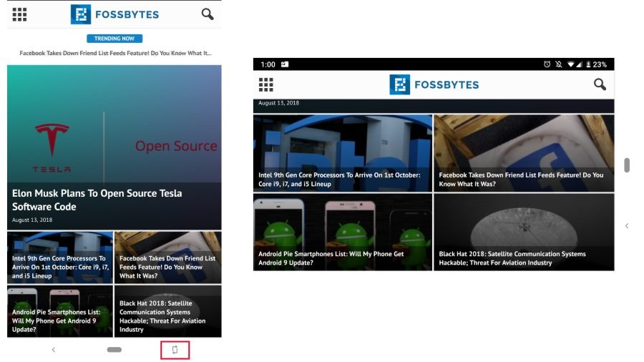Open grid menu icon in landscape phone view

pos(266,85)
